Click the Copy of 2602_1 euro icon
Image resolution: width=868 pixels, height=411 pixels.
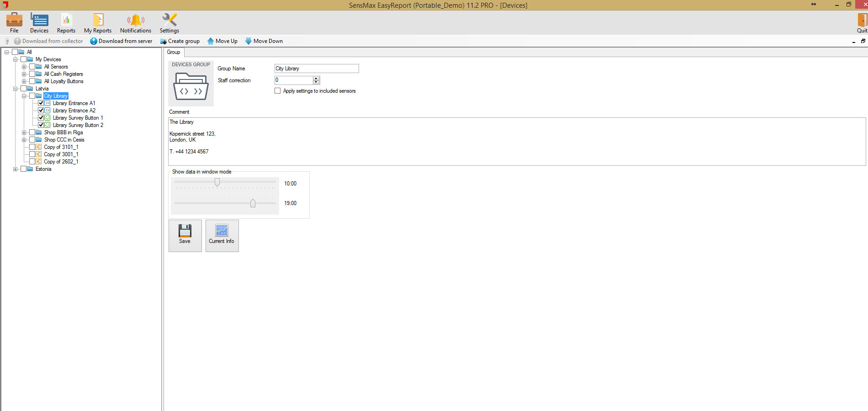pos(39,162)
